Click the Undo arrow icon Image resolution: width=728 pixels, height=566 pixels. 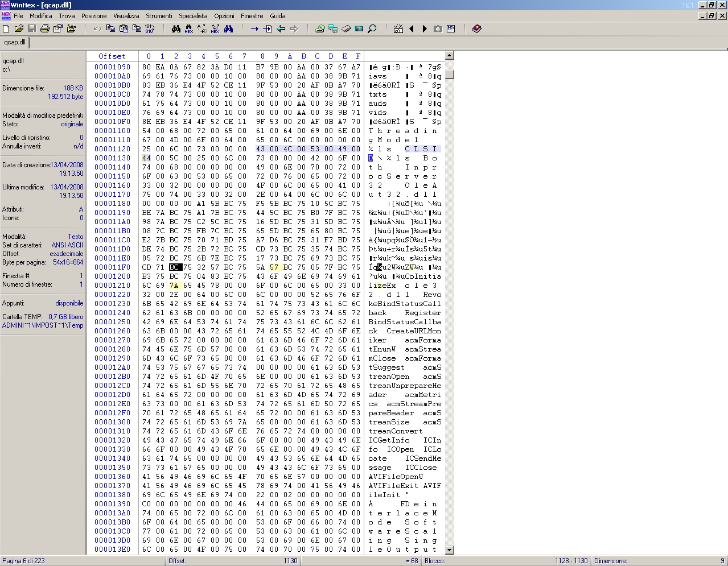[x=97, y=28]
